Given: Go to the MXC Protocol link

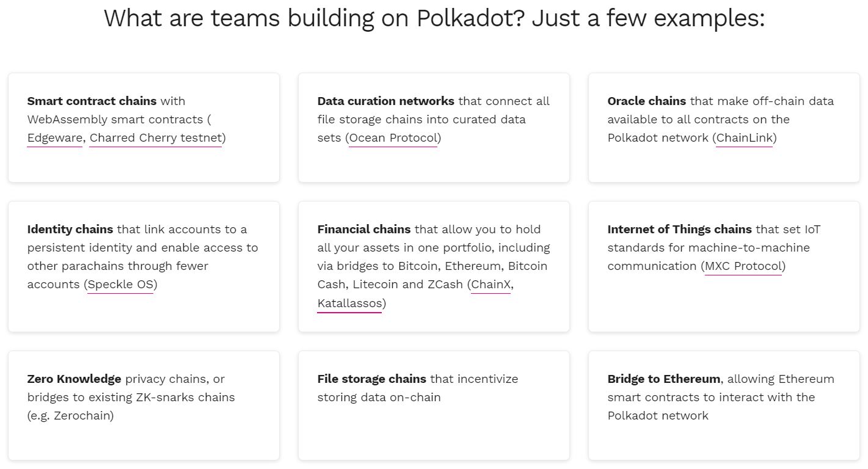Looking at the screenshot, I should [x=743, y=266].
